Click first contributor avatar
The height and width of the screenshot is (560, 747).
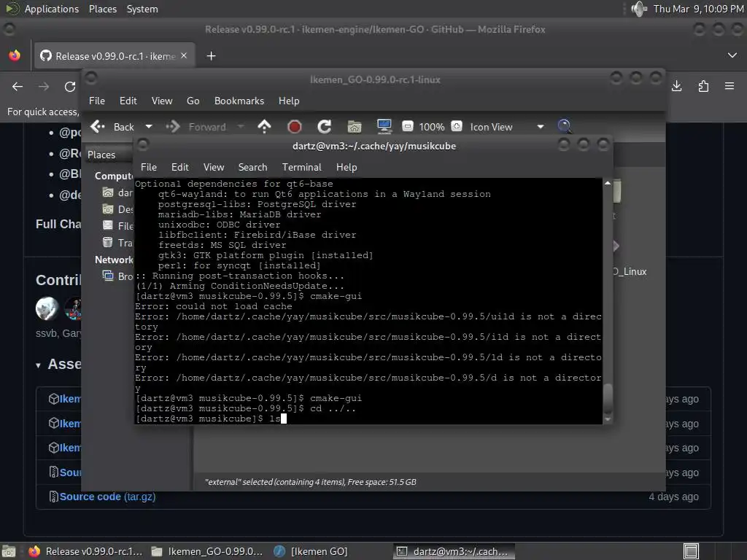(47, 308)
